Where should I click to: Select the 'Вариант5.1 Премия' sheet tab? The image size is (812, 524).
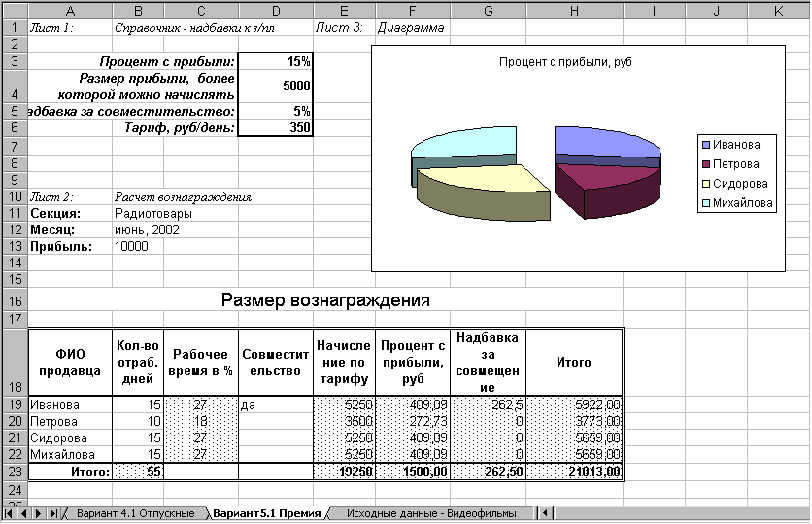click(x=267, y=513)
